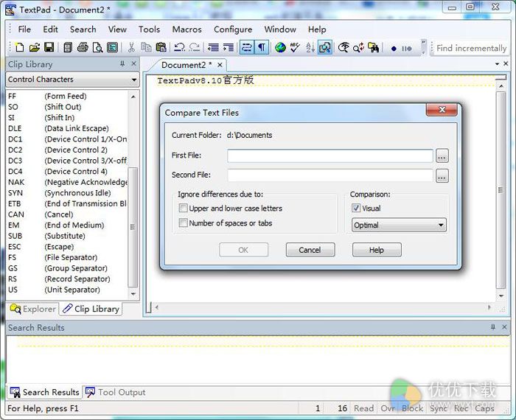Switch to the Explorer tab
The height and width of the screenshot is (420, 516).
pyautogui.click(x=33, y=309)
